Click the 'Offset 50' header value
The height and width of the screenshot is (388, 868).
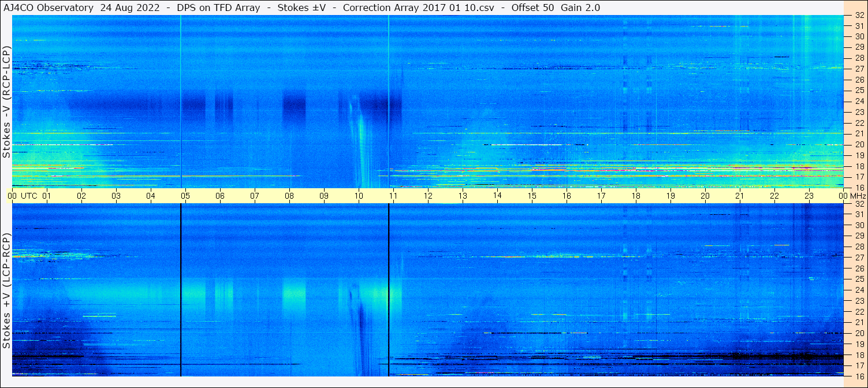pyautogui.click(x=532, y=8)
